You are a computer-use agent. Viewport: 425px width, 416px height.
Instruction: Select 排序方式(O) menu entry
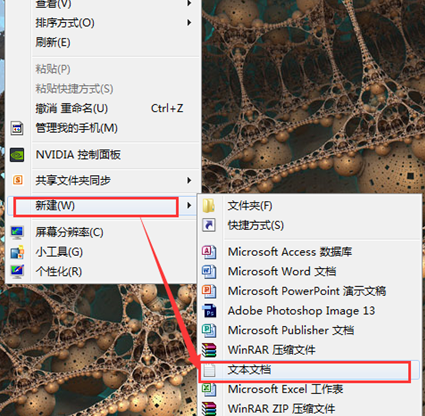click(65, 23)
